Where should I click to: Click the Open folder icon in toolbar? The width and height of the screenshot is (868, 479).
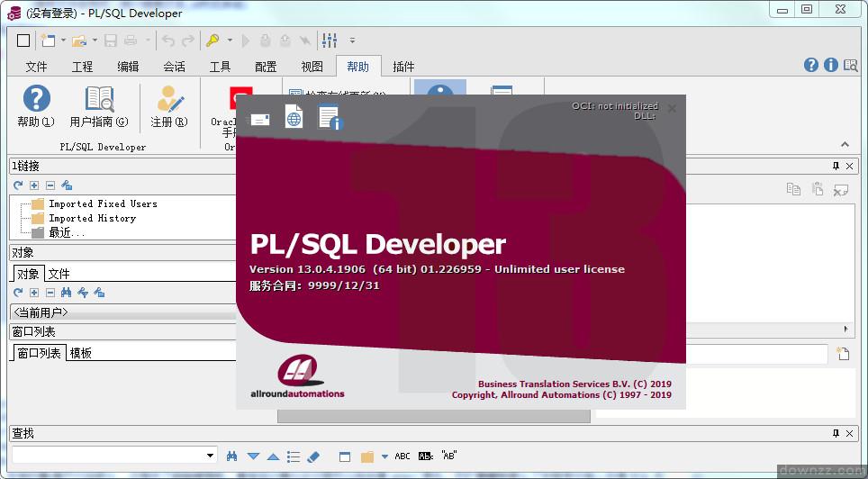(x=80, y=41)
